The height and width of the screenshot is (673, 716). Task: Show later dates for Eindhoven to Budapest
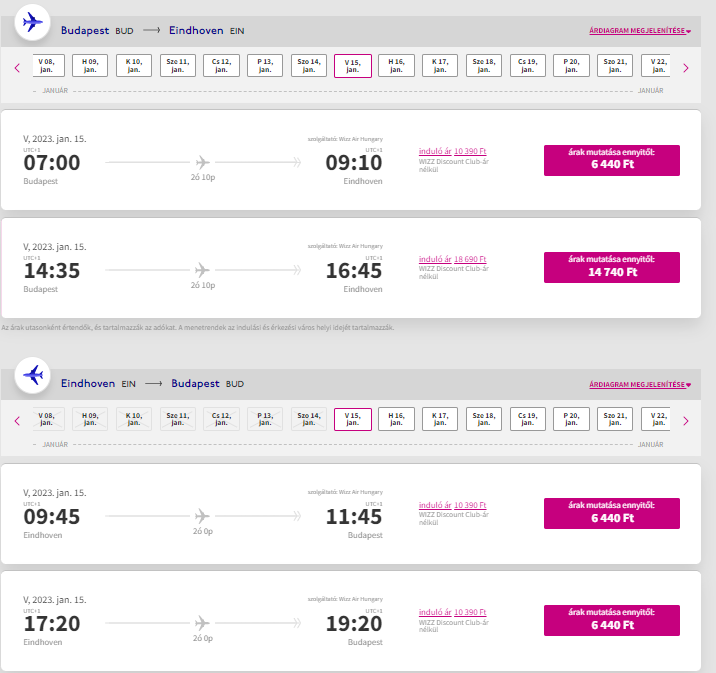(x=685, y=421)
